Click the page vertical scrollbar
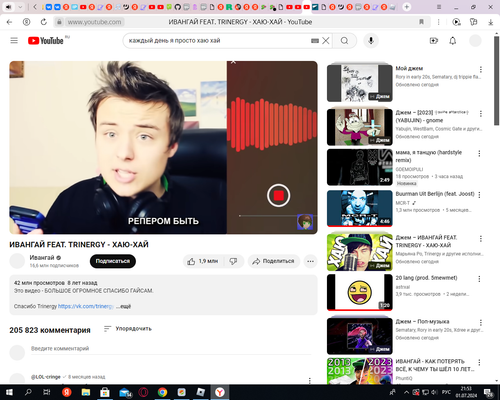The image size is (500, 400). [x=496, y=80]
